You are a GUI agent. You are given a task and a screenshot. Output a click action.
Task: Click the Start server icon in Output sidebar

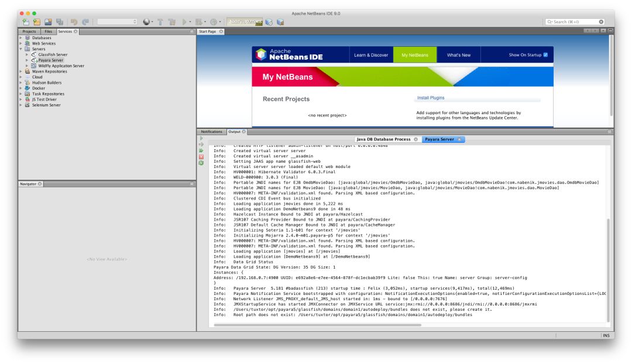(x=201, y=138)
